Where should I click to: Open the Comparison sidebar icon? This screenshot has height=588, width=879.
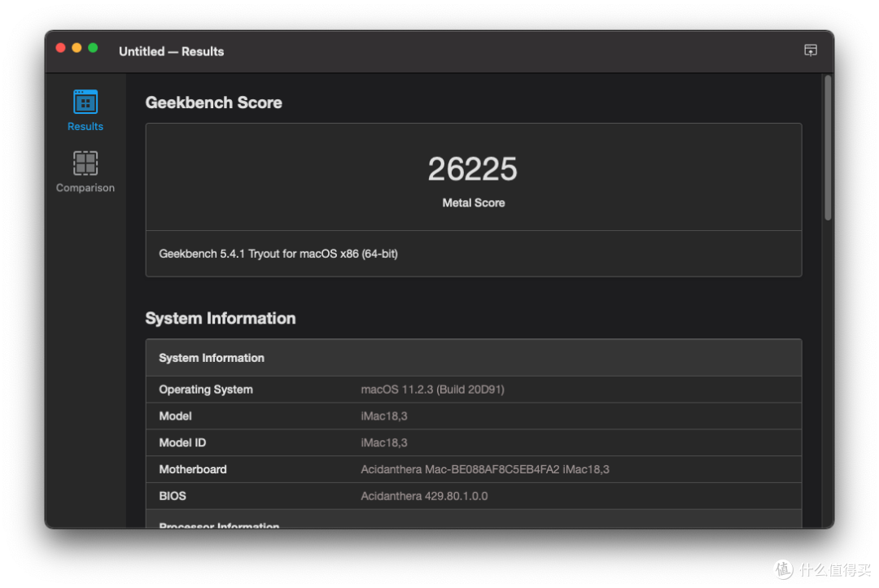[85, 163]
